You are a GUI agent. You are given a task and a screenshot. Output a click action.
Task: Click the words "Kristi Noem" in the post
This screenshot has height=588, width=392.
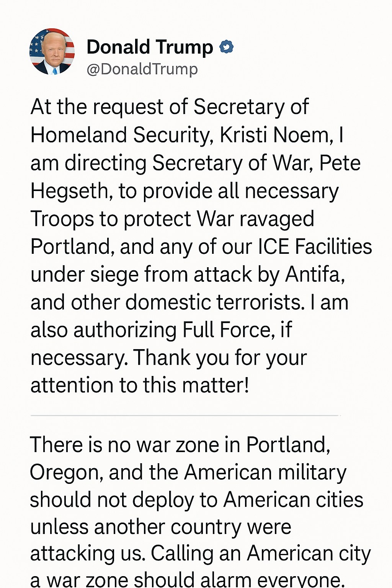[x=274, y=135]
